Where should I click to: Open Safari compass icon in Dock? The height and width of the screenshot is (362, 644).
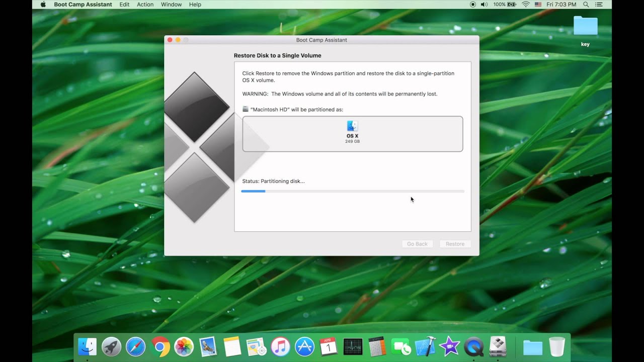tap(135, 347)
